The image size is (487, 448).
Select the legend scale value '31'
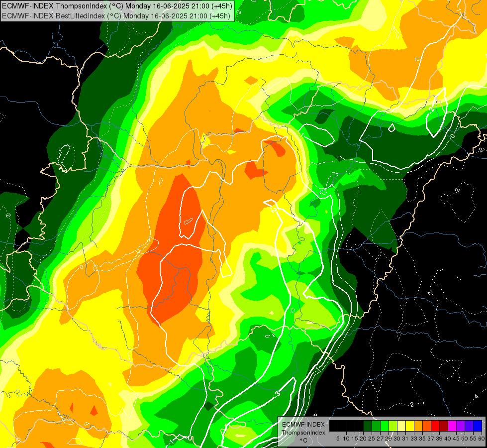coord(405,439)
